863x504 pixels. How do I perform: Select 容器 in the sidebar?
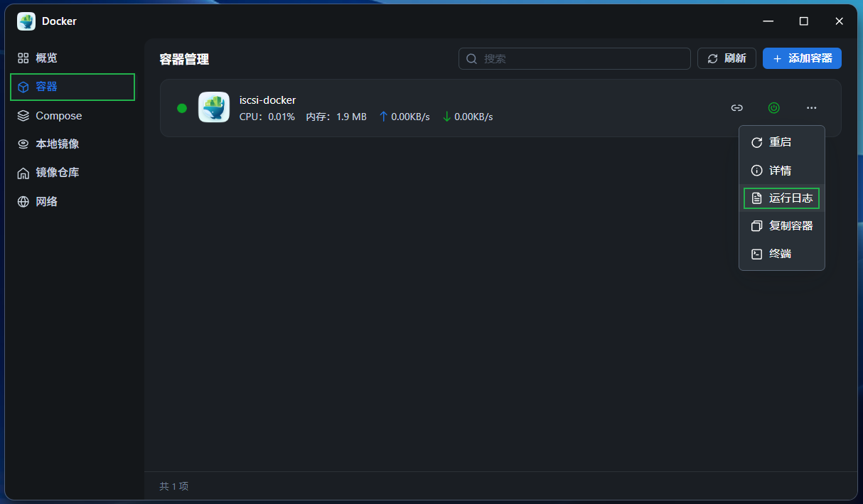(x=72, y=87)
